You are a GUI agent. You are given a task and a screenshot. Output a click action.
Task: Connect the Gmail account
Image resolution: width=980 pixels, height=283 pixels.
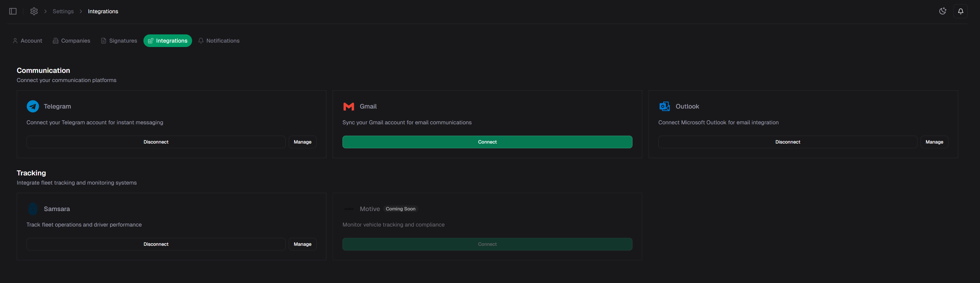point(487,142)
